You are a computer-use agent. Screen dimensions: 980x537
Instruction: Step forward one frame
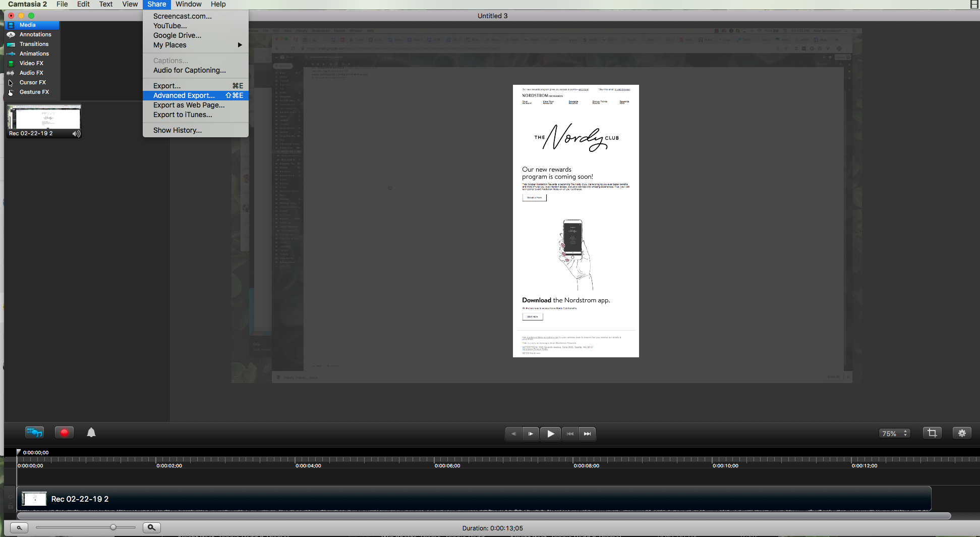point(531,434)
